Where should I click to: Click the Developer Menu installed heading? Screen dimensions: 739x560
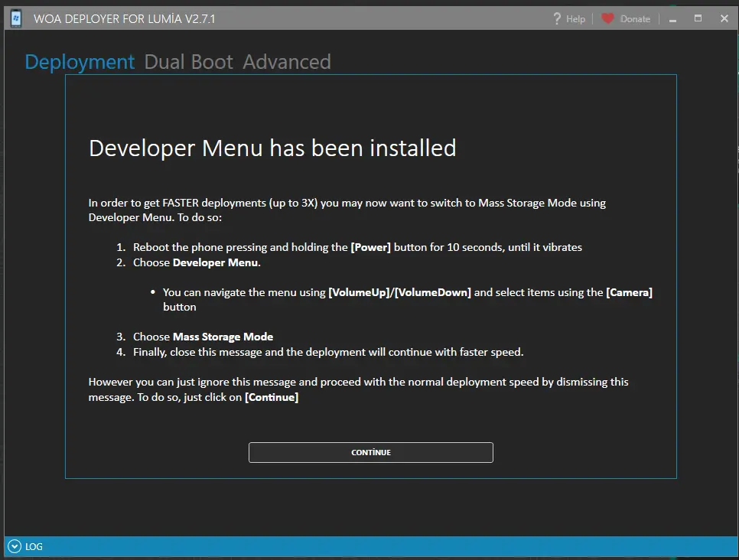(272, 148)
